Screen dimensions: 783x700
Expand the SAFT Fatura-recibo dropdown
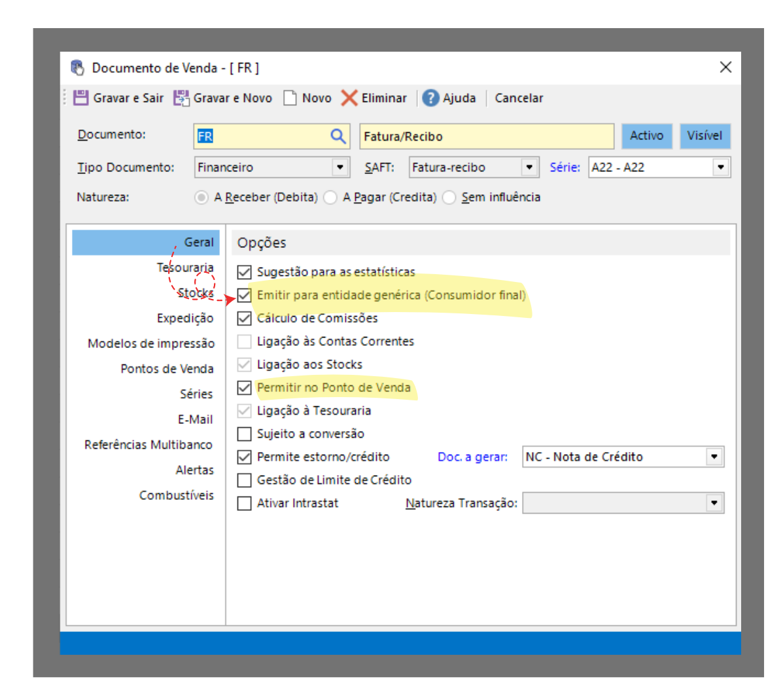(530, 167)
